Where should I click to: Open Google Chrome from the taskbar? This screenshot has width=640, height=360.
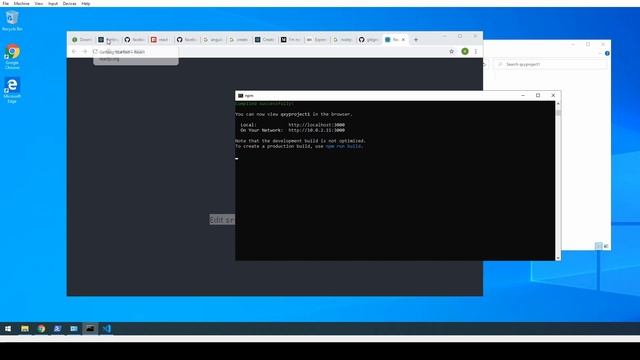click(x=41, y=329)
